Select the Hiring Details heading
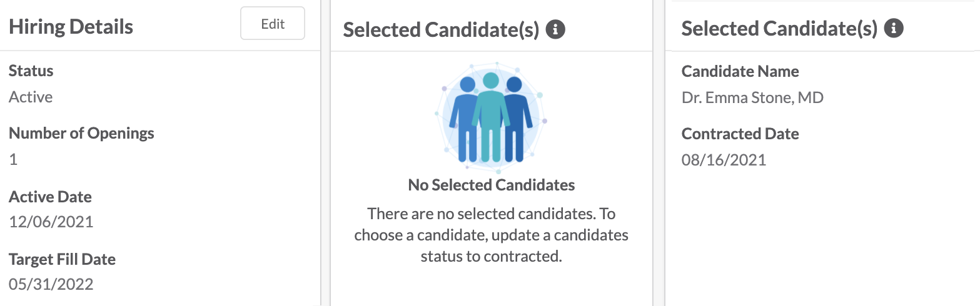This screenshot has width=980, height=306. point(71,26)
